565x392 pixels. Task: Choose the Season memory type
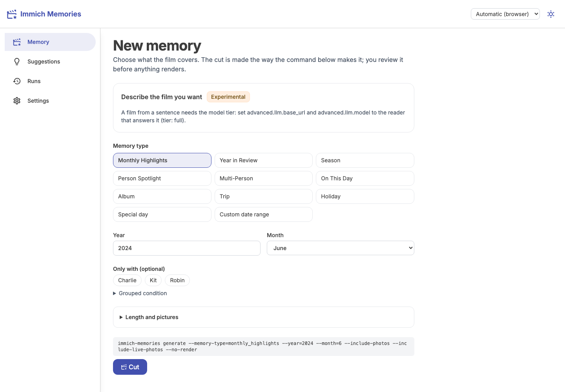[365, 160]
